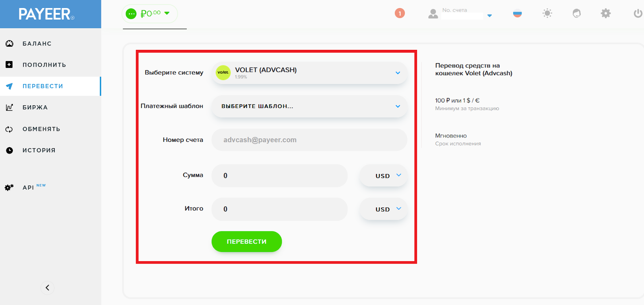Screen dimensions: 644x305
Task: Go to Пополнить menu item
Action: [x=50, y=65]
